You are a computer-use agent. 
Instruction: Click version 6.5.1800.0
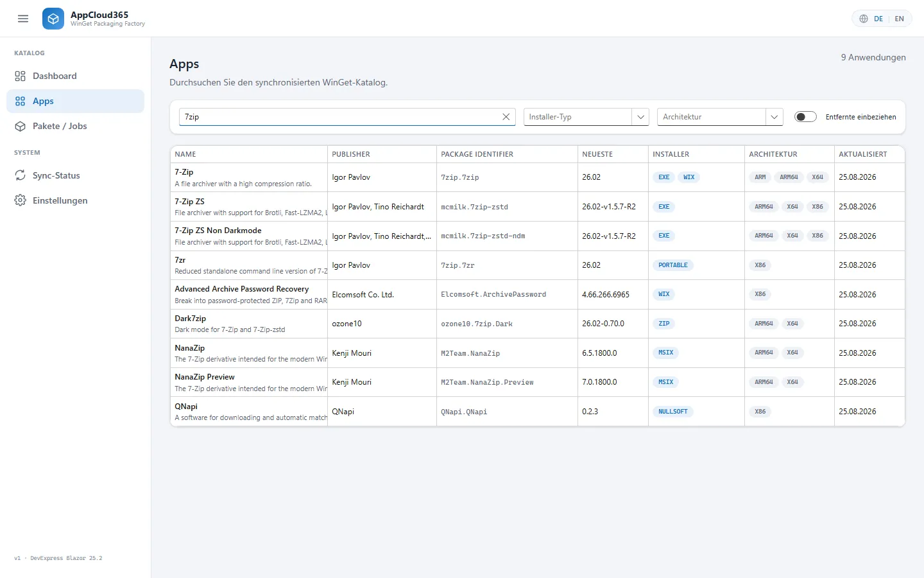point(599,353)
